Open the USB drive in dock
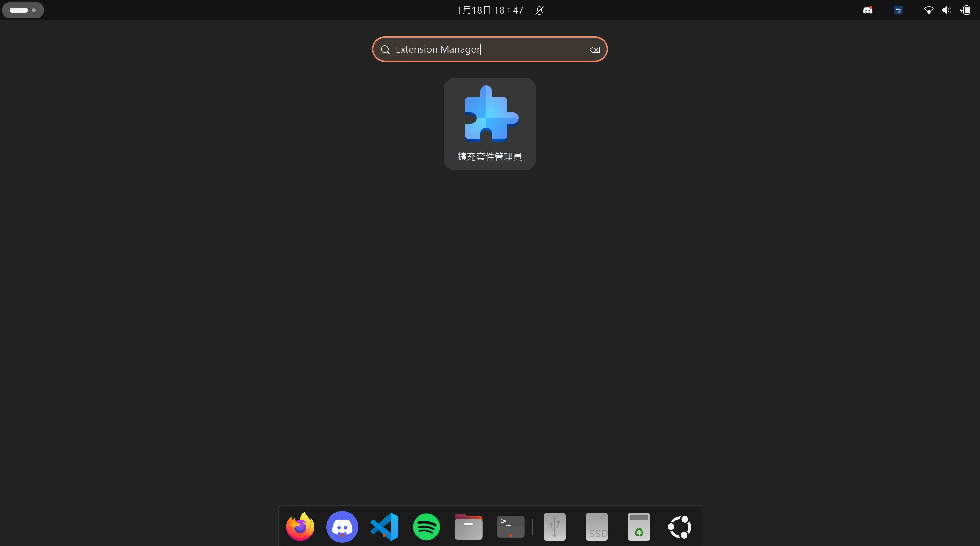This screenshot has width=980, height=546. click(554, 527)
